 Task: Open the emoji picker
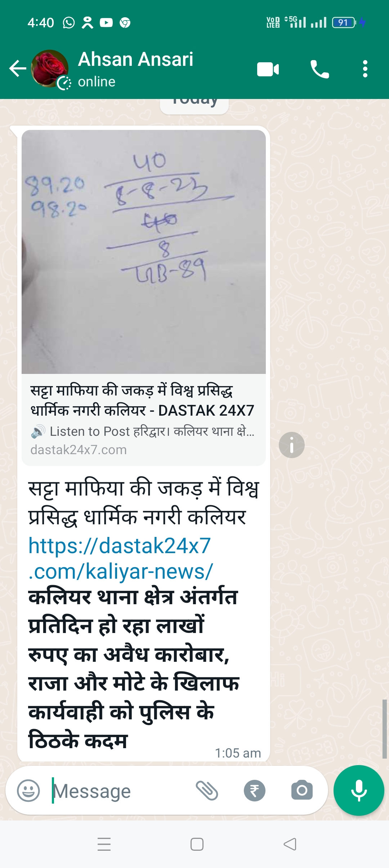(28, 791)
